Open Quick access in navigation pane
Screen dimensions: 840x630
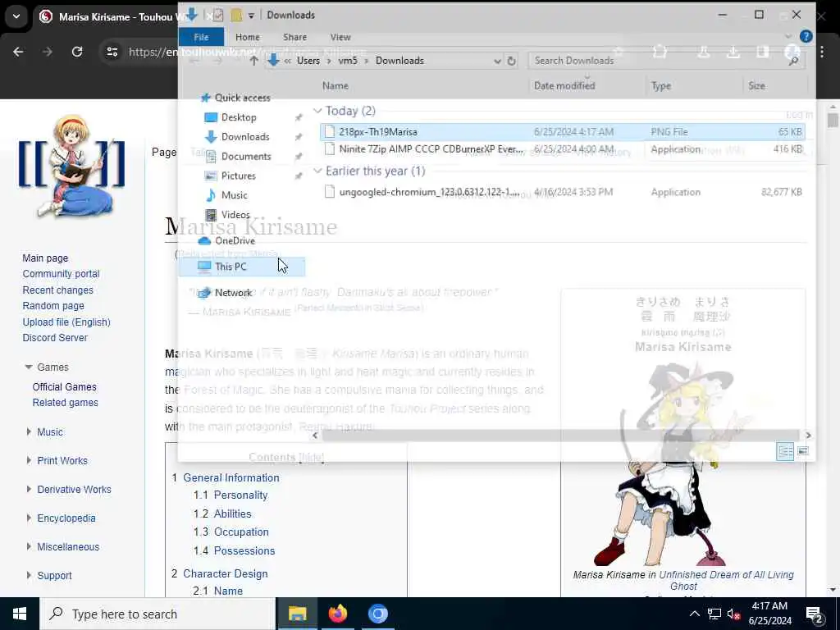point(242,98)
